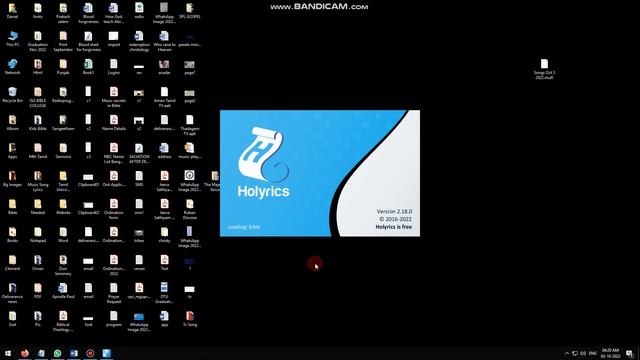
Task: Select the christy folder icon
Action: (x=164, y=236)
